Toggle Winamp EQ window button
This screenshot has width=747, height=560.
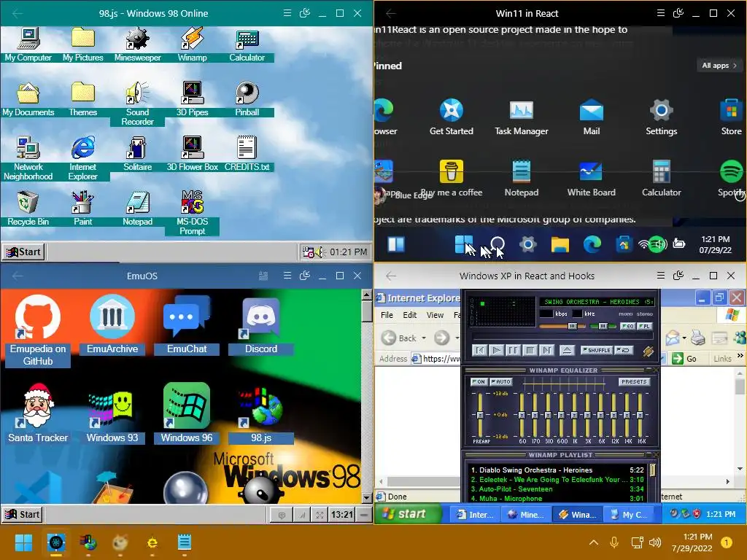[627, 326]
